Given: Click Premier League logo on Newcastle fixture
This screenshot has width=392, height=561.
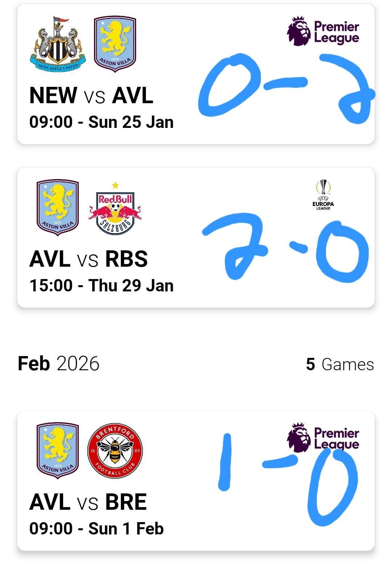Looking at the screenshot, I should (x=323, y=32).
